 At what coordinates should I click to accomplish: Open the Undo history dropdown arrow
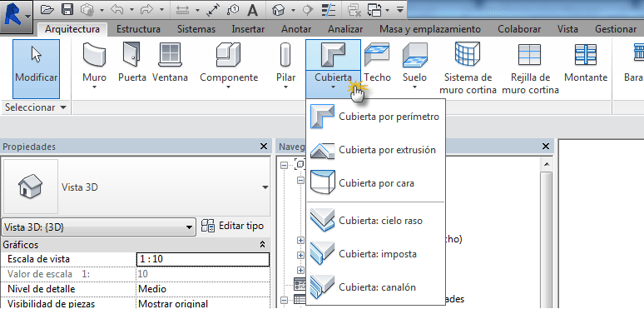131,10
